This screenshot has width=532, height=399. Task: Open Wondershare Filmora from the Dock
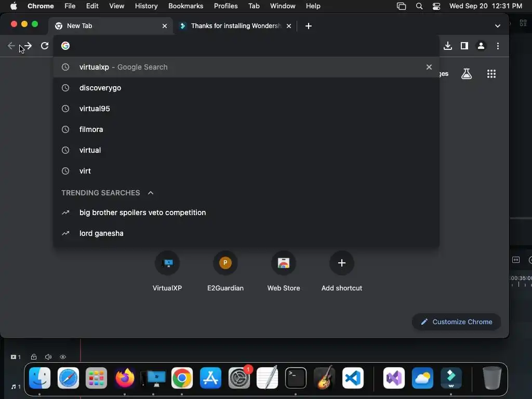click(x=451, y=378)
